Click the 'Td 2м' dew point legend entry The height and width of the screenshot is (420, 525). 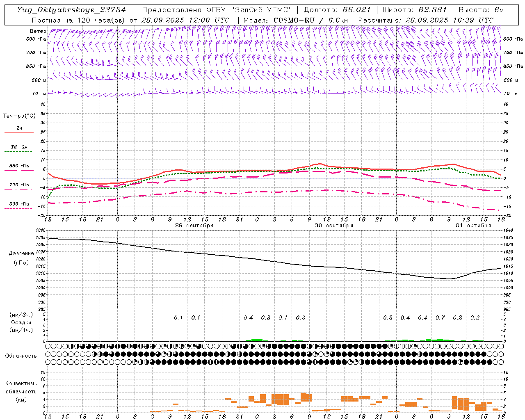[x=19, y=147]
